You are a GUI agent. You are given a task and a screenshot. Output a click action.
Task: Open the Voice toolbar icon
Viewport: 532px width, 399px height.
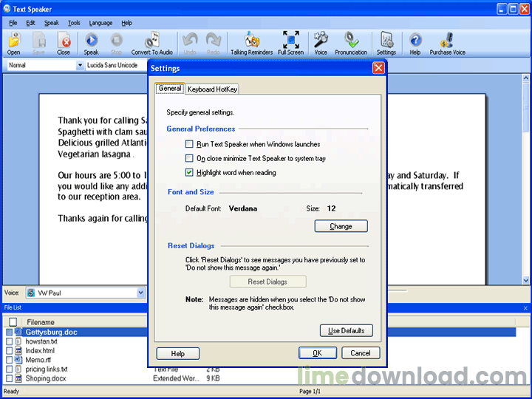(x=321, y=44)
